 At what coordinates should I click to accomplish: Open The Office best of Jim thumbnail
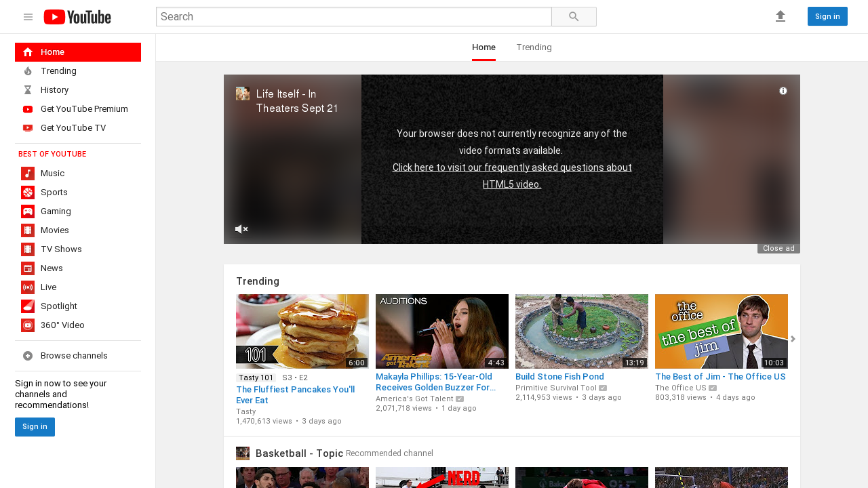722,331
